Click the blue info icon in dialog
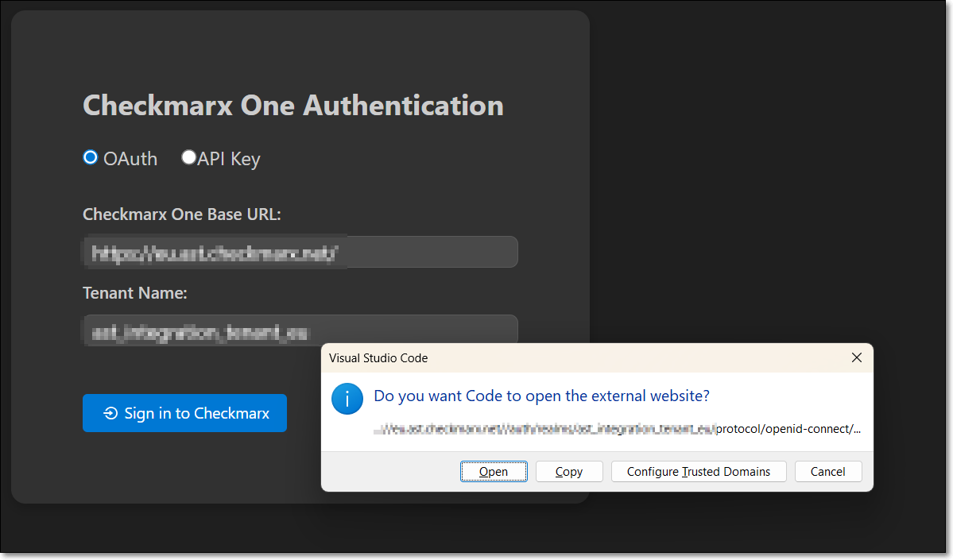 click(x=347, y=399)
